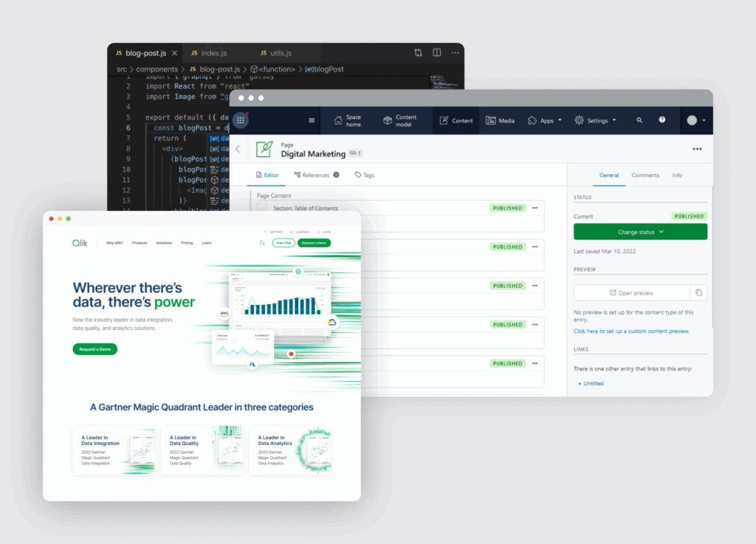Go back using the left chevron arrow

pyautogui.click(x=238, y=149)
